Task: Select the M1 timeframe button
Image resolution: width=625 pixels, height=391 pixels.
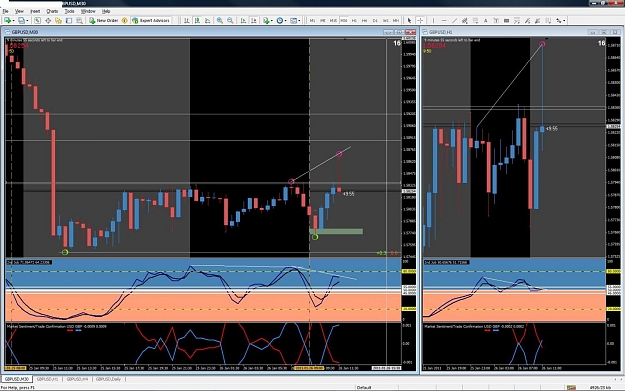Action: coord(312,20)
